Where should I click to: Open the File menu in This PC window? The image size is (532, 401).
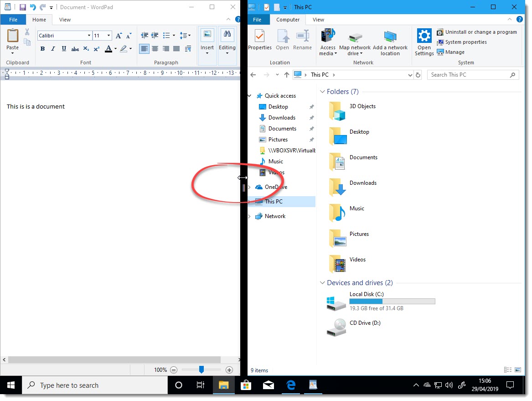pyautogui.click(x=257, y=20)
